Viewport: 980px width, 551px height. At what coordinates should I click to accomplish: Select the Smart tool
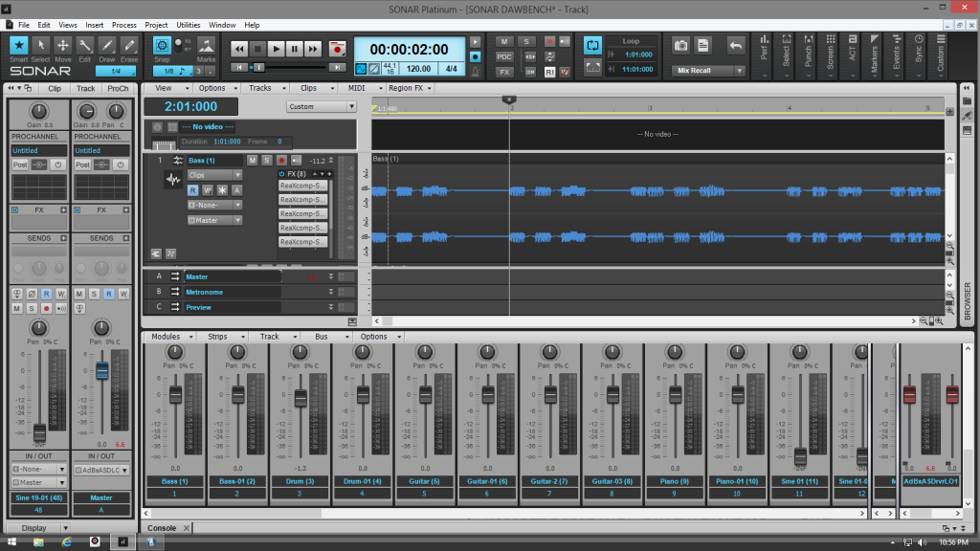(x=19, y=46)
